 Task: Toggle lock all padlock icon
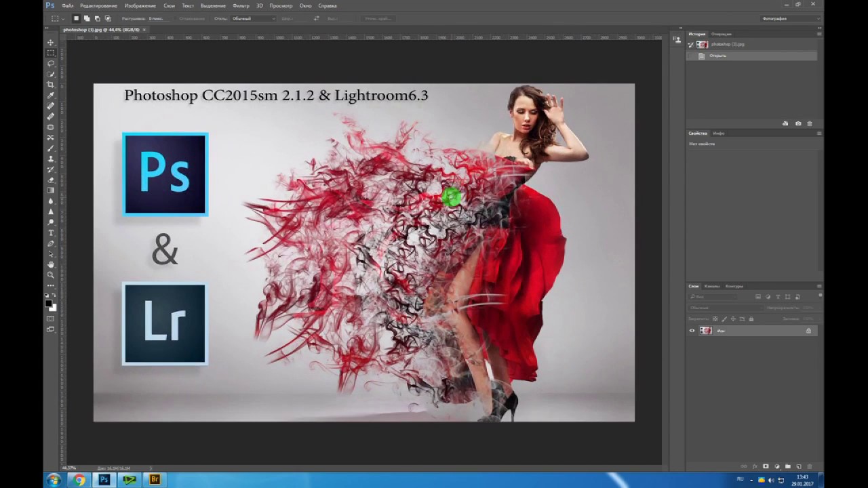coord(751,319)
